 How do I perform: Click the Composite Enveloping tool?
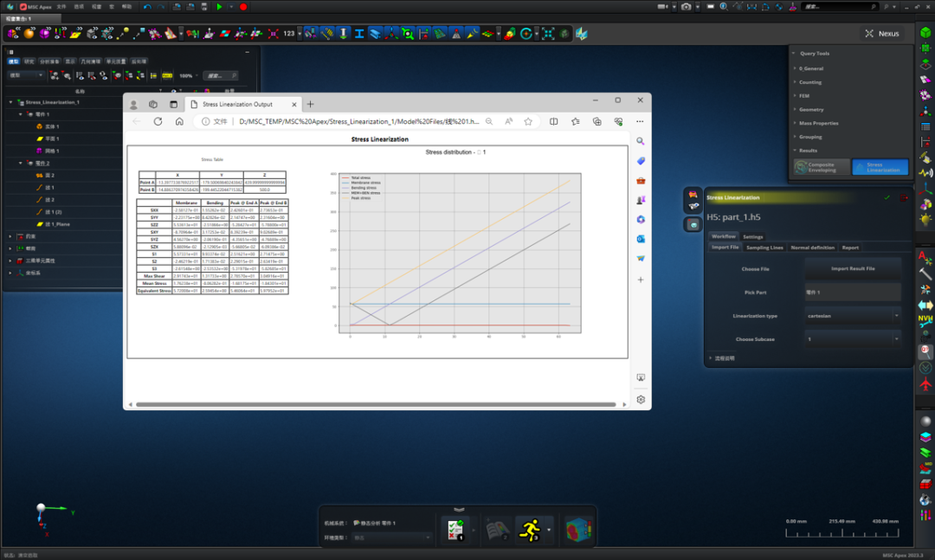click(822, 167)
